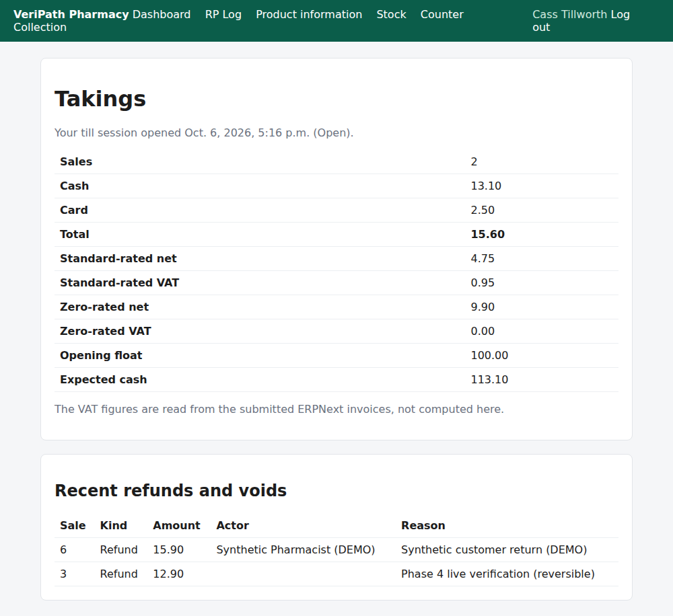The height and width of the screenshot is (616, 673).
Task: Navigate to the Stock page
Action: [x=391, y=14]
